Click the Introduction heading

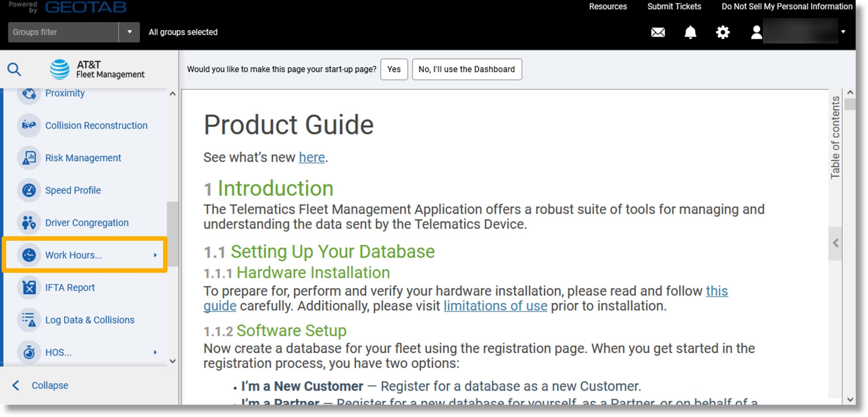[x=275, y=188]
